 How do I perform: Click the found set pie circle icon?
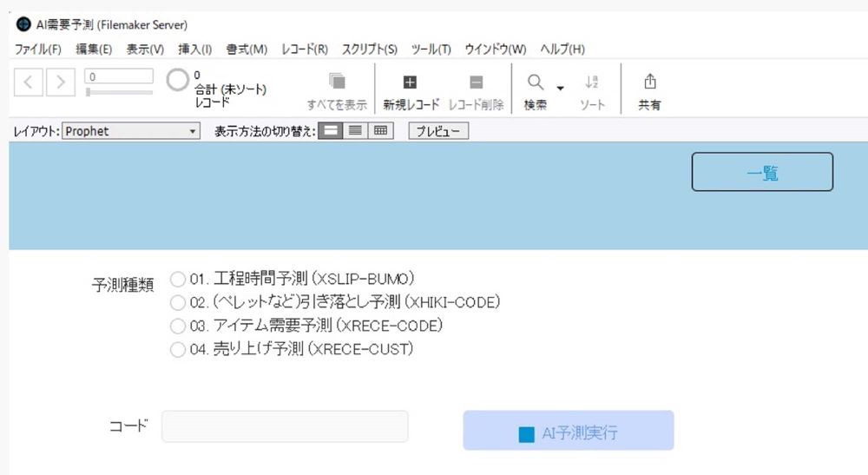[x=178, y=80]
